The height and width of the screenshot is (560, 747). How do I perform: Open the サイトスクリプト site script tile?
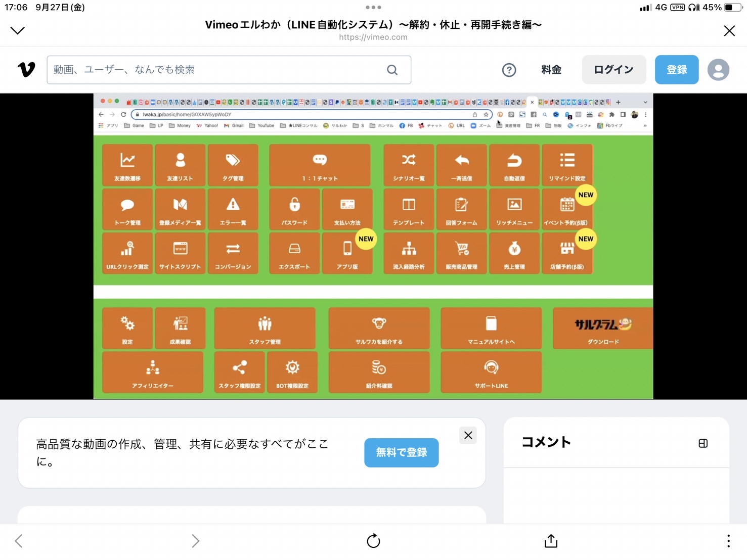point(180,253)
